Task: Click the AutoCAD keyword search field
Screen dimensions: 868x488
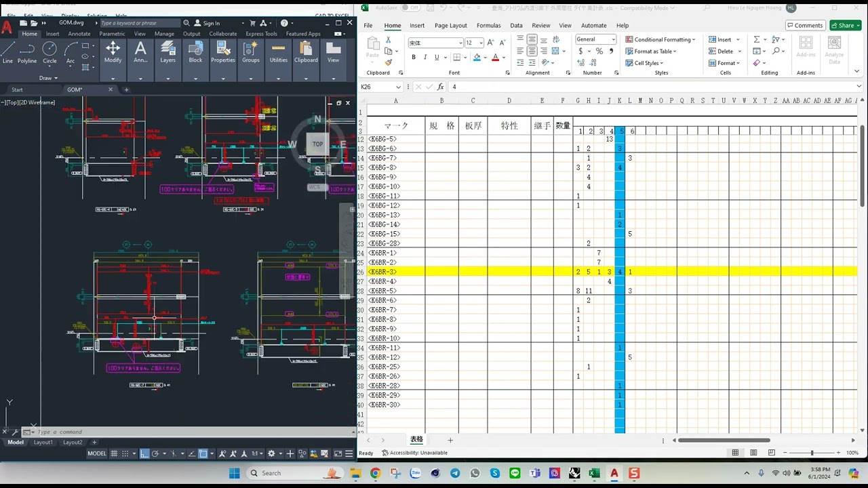Action: 140,23
